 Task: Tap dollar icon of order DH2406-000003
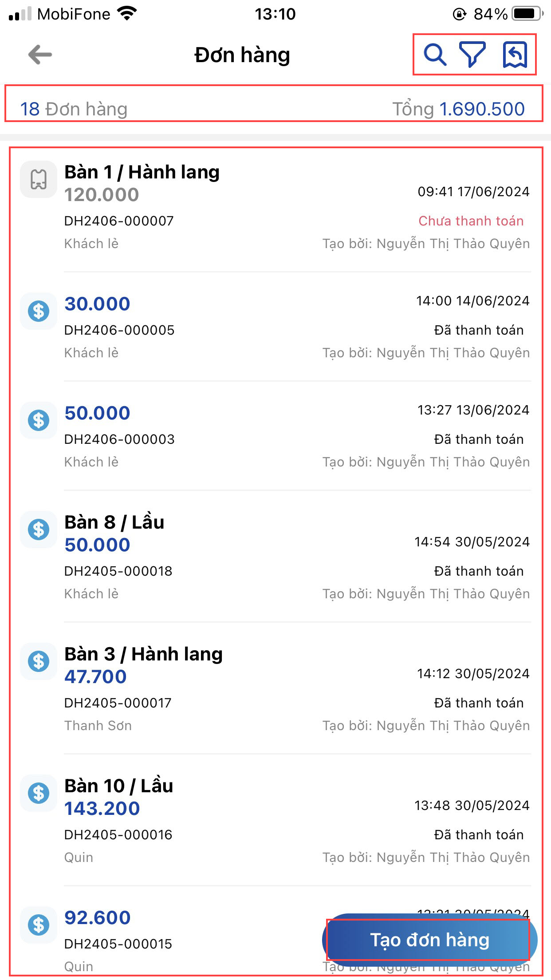[x=39, y=420]
